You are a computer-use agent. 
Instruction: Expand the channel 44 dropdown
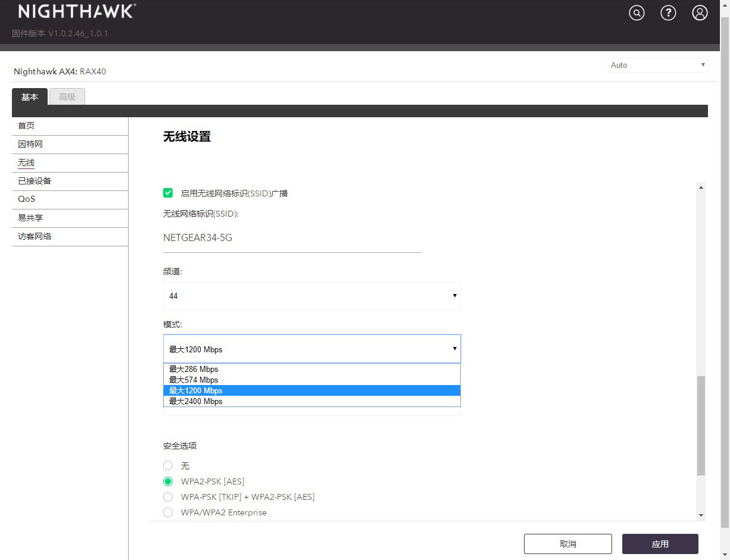pos(312,296)
